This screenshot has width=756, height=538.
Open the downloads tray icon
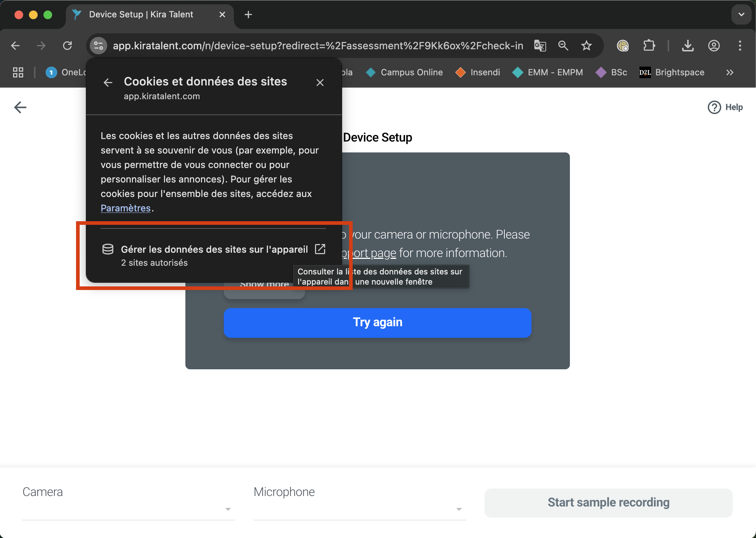(x=688, y=46)
